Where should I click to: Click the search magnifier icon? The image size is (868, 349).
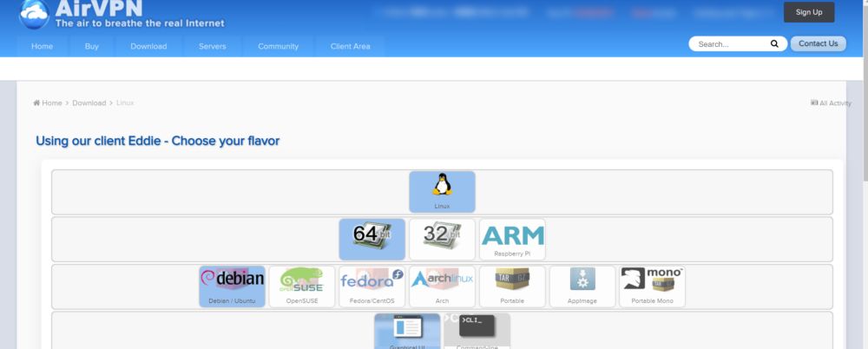(774, 43)
